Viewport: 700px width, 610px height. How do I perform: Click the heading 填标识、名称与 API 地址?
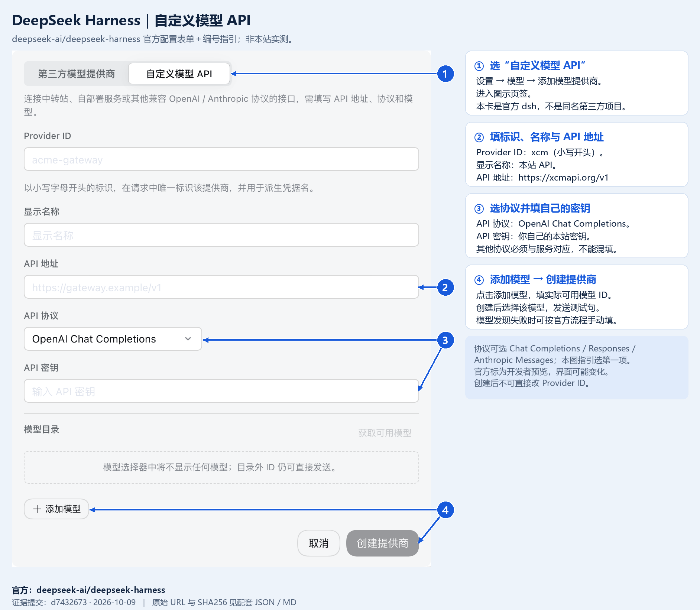pos(547,137)
